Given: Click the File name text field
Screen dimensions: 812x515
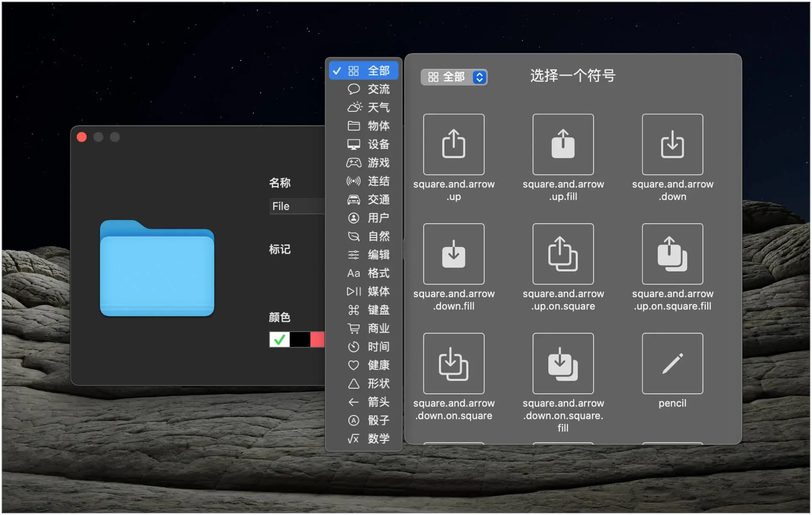Looking at the screenshot, I should tap(297, 206).
